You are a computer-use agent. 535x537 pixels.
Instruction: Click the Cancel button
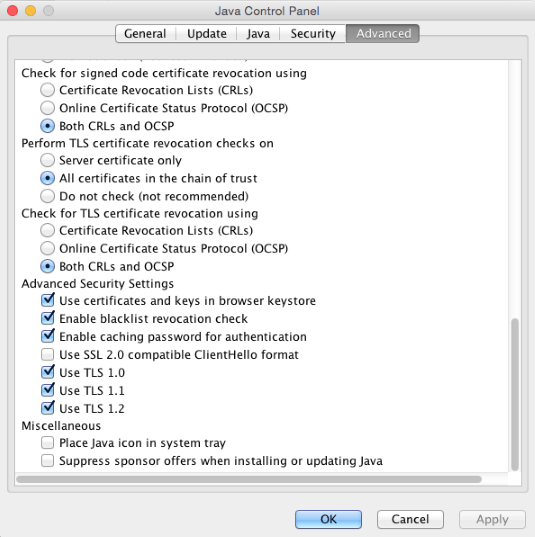(410, 519)
